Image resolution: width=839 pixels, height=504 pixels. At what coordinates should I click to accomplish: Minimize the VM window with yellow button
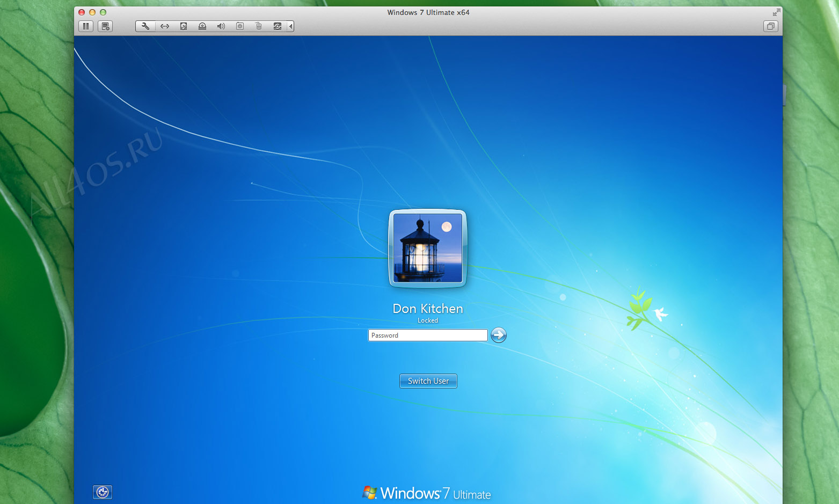click(x=92, y=12)
